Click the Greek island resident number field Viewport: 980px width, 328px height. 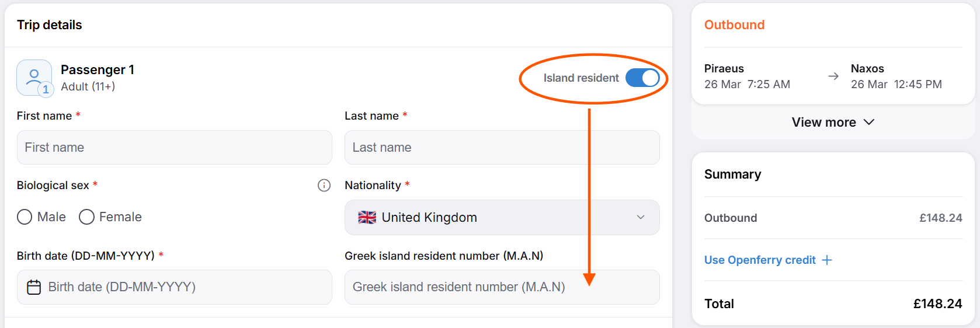502,287
